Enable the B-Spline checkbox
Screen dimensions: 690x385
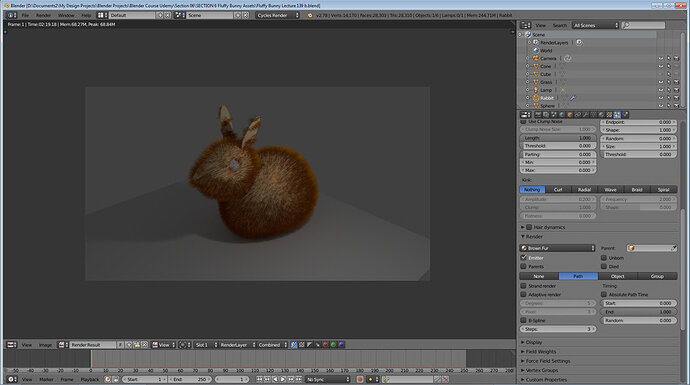point(523,320)
